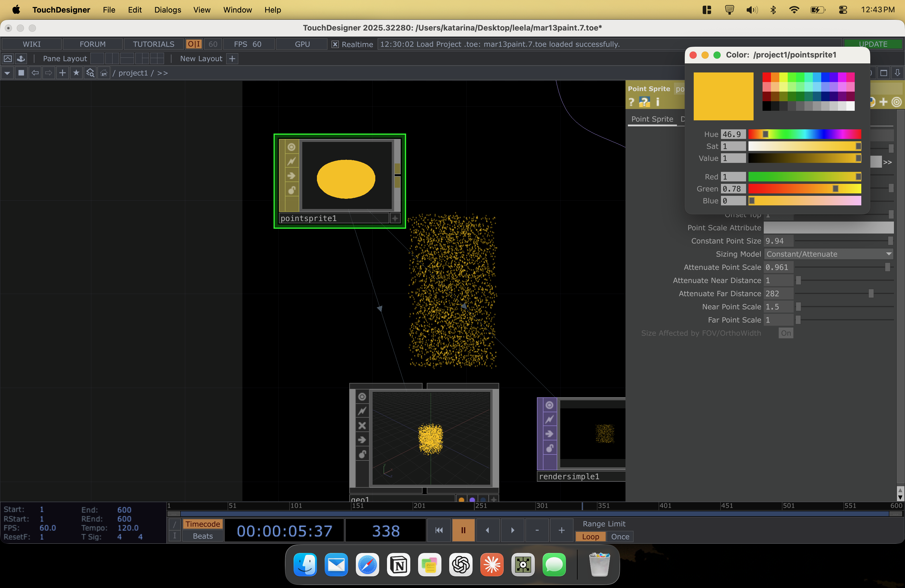Screen dimensions: 905x588
Task: Click the home icon in the network path toolbar
Action: pyautogui.click(x=104, y=73)
